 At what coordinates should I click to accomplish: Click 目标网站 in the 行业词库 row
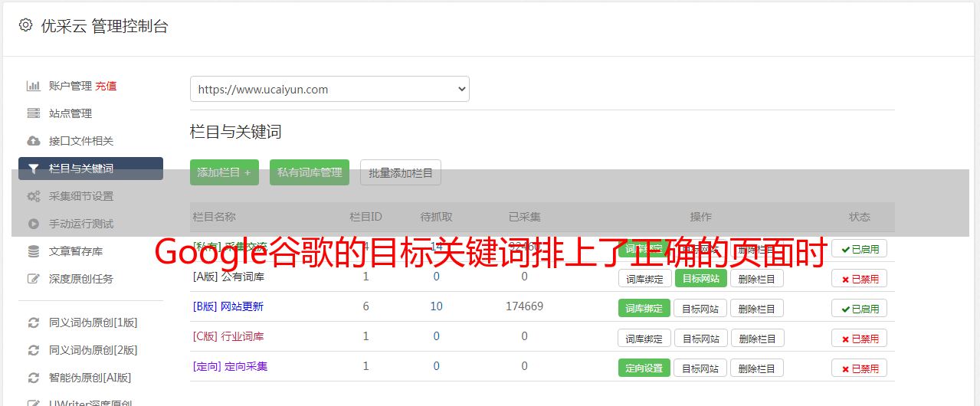(700, 338)
